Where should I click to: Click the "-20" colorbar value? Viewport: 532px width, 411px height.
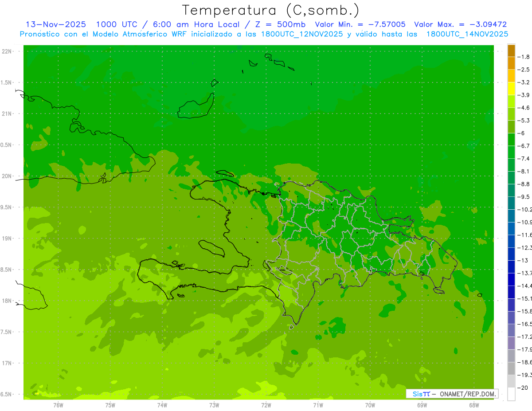click(523, 388)
